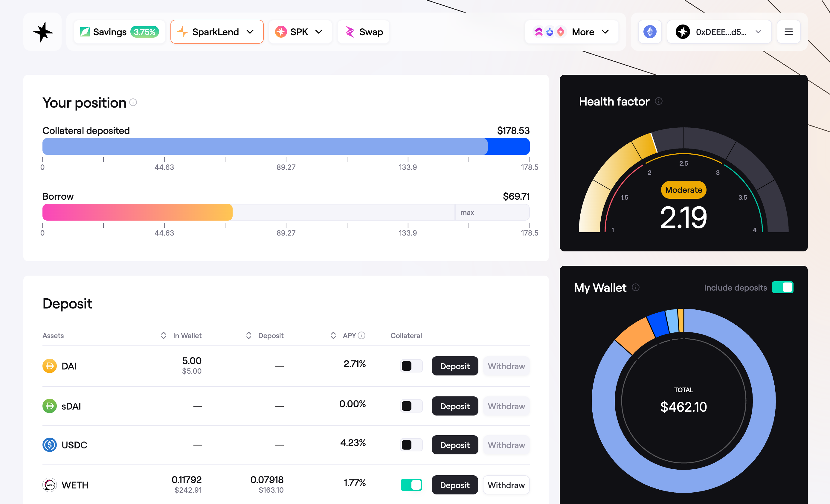Image resolution: width=830 pixels, height=504 pixels.
Task: Click the APY column info icon
Action: (361, 336)
